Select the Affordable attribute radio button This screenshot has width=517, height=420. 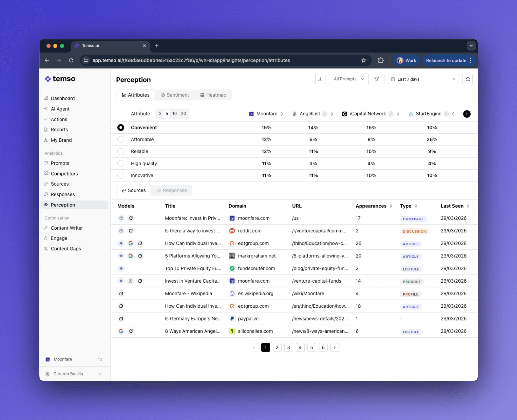(121, 139)
